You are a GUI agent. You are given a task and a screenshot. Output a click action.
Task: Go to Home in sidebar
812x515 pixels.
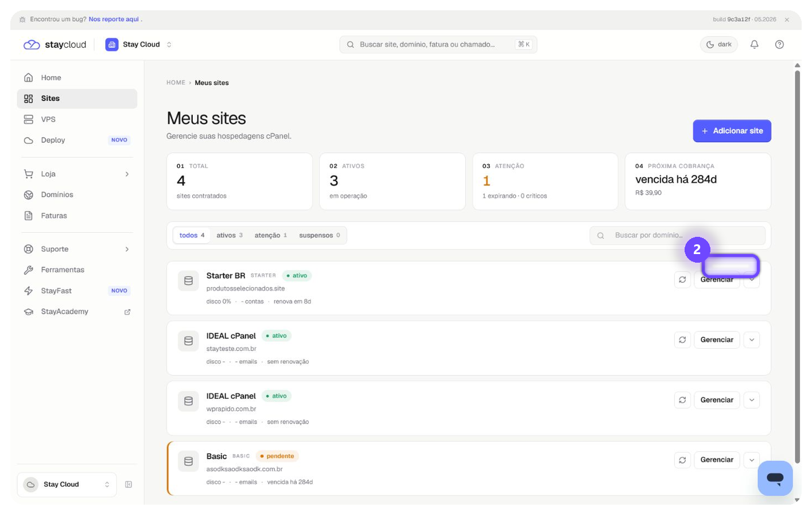77,77
